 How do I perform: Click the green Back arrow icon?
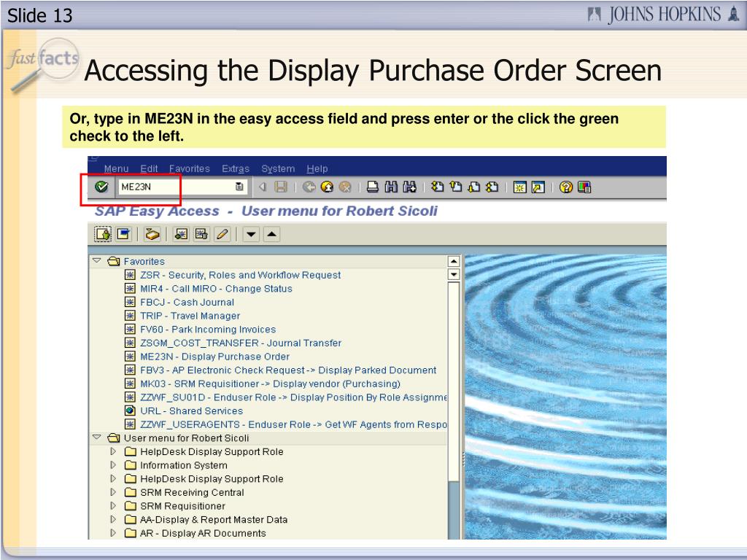point(309,187)
